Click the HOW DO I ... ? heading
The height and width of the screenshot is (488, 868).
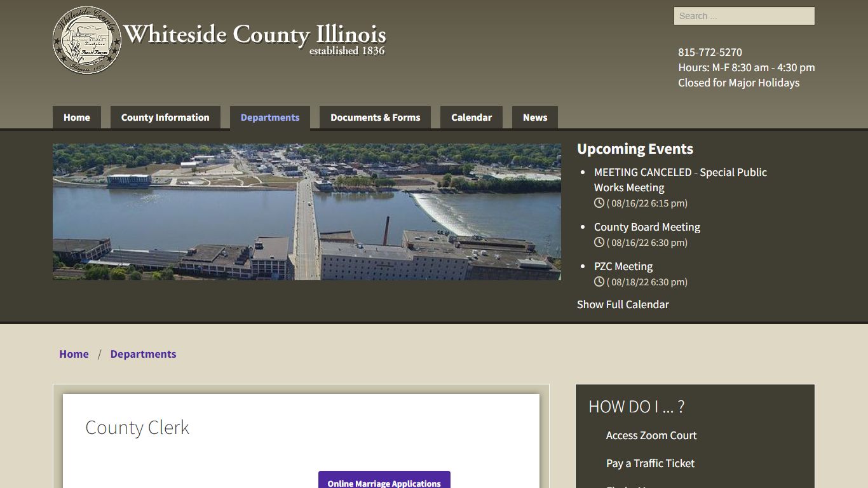point(636,407)
